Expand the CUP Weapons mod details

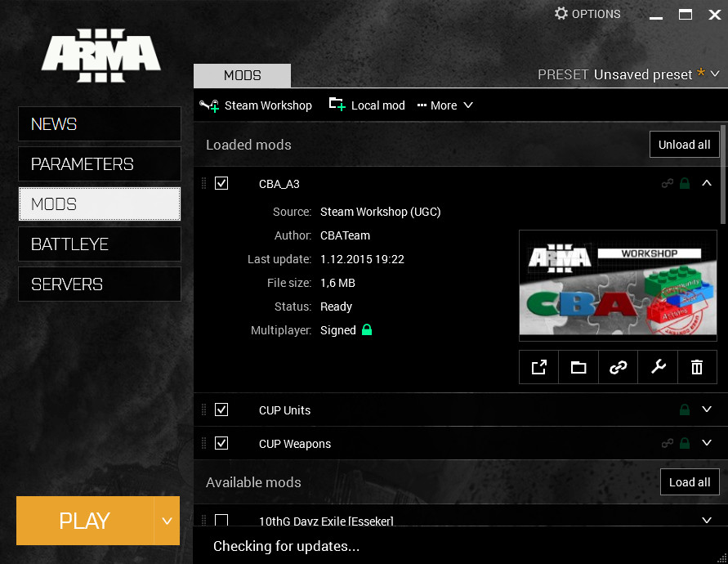pos(707,443)
